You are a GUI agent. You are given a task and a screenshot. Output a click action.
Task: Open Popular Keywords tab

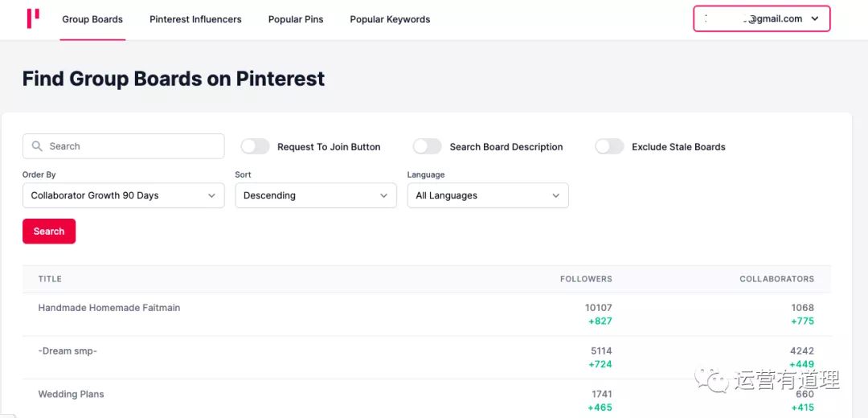click(390, 19)
